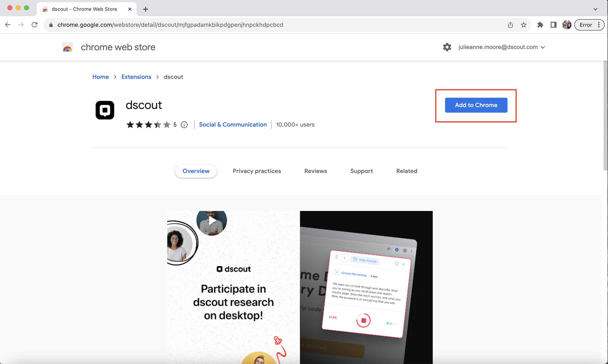Click the browser forward arrow

click(21, 25)
